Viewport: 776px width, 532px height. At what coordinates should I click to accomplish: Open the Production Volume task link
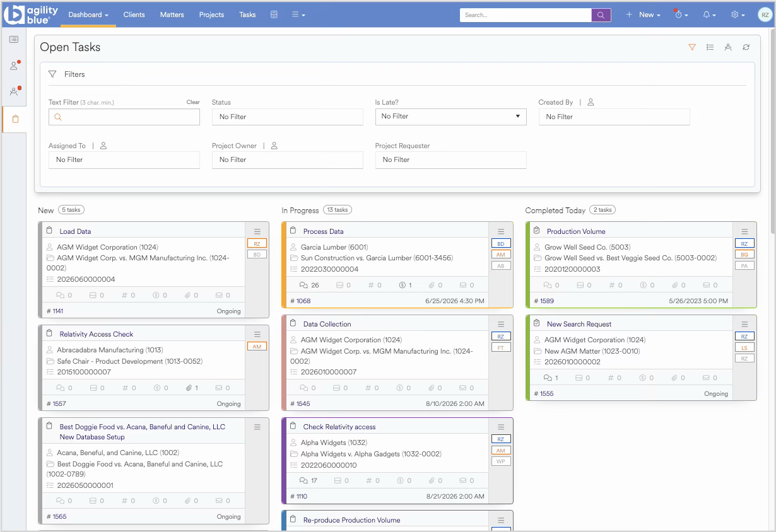(576, 231)
